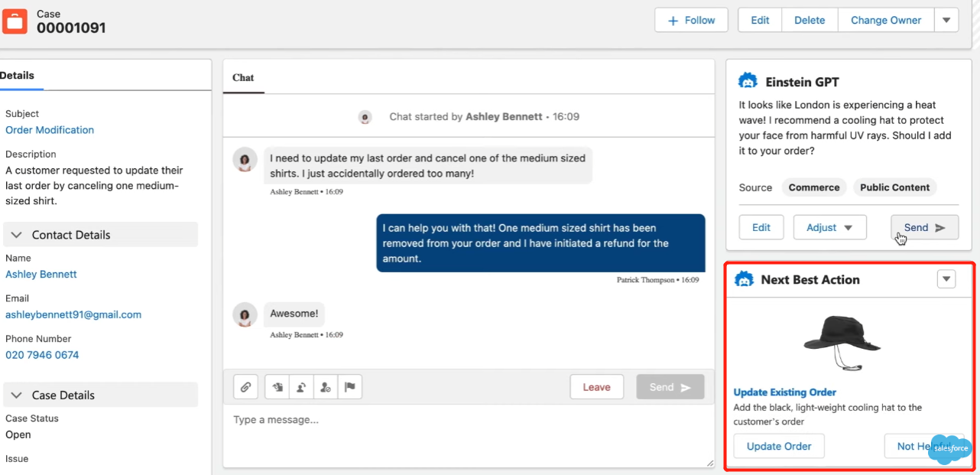Collapse the Contact Details section
The height and width of the screenshot is (475, 980).
(x=18, y=235)
